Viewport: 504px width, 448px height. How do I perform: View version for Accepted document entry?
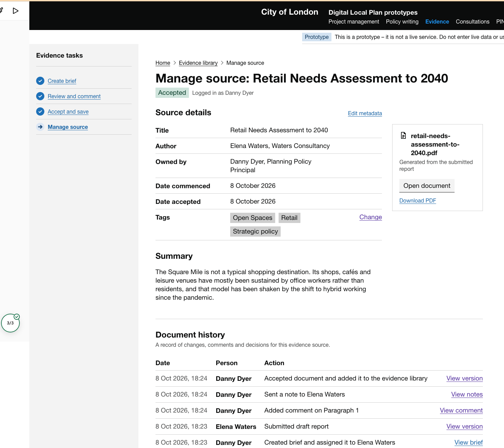tap(464, 378)
